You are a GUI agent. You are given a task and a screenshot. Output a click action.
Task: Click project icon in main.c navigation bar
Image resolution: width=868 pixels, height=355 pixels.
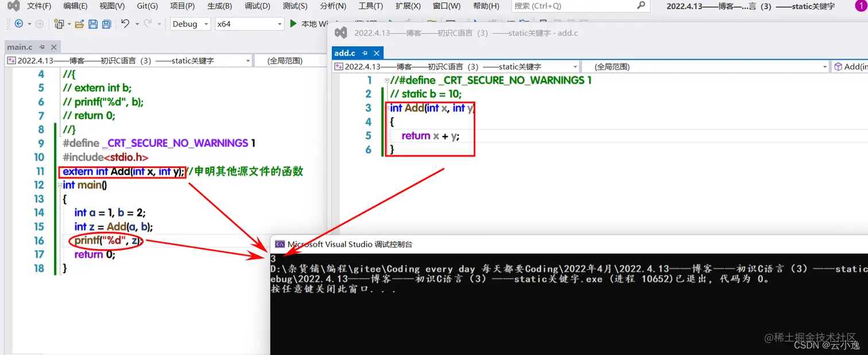click(11, 60)
